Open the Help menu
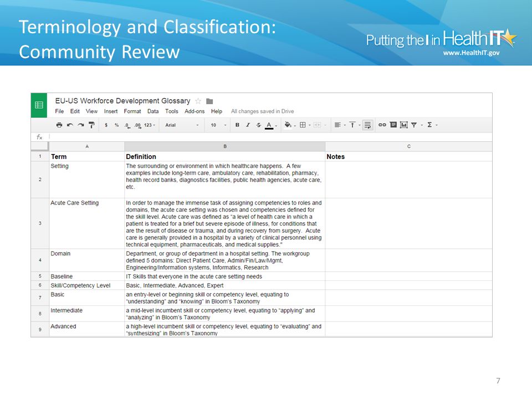 [x=217, y=111]
